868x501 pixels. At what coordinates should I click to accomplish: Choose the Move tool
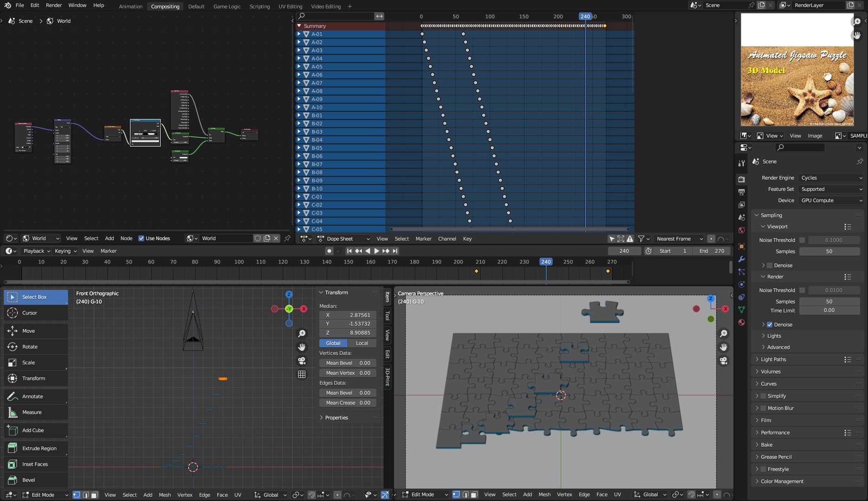point(36,331)
